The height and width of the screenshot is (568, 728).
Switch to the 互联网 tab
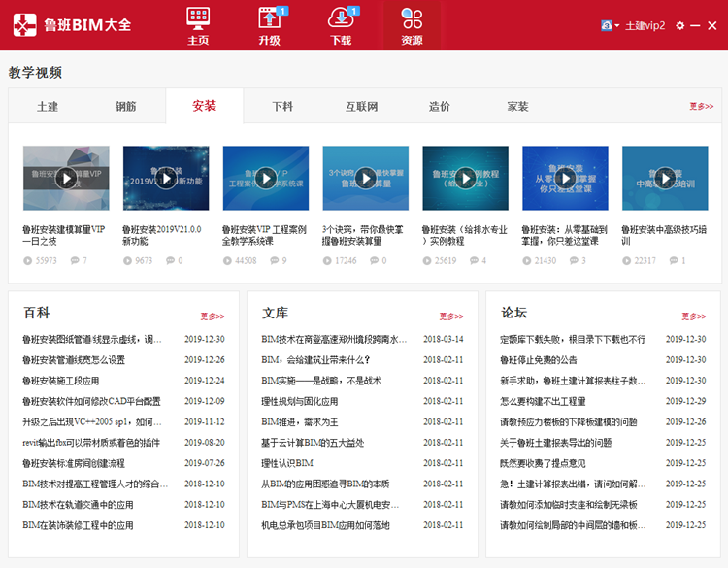click(361, 107)
